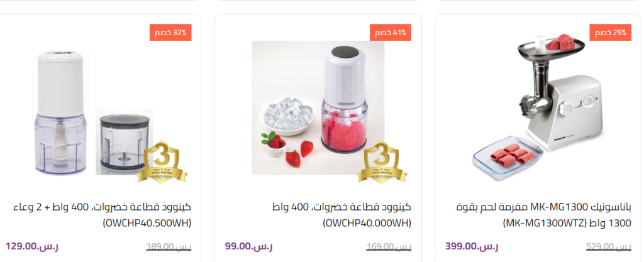Viewport: 644px width, 262px height.
Task: Click the 129.00 sale price
Action: point(31,246)
